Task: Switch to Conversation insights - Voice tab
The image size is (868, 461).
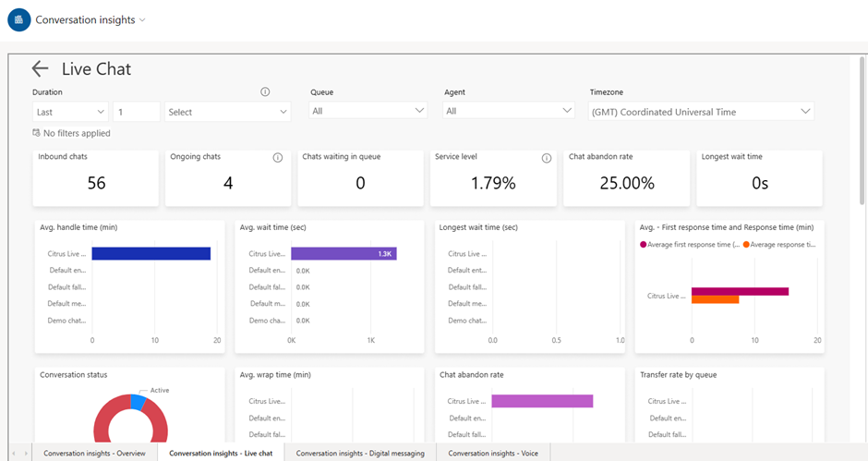Action: (493, 453)
